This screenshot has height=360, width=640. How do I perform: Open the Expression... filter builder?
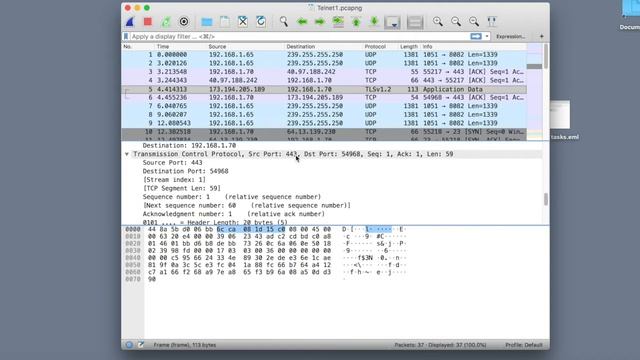510,36
